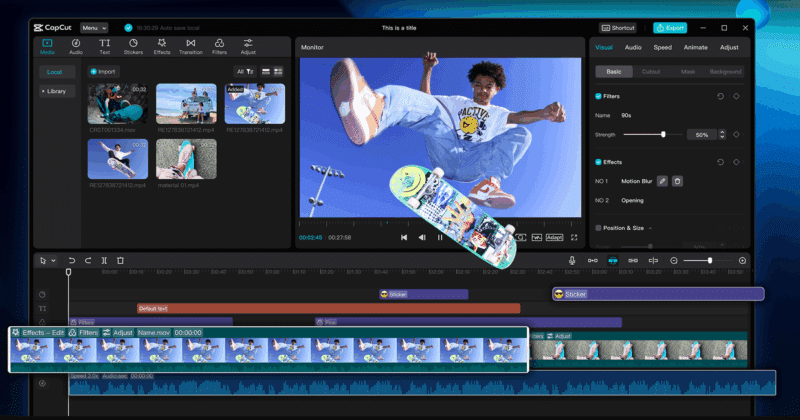Uncheck the Filters checkbox
The width and height of the screenshot is (800, 420).
tap(599, 96)
